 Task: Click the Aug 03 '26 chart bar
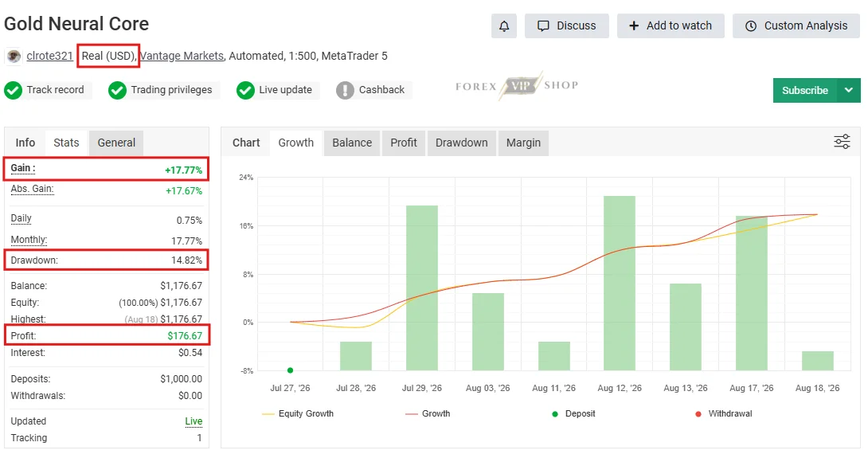coord(487,331)
